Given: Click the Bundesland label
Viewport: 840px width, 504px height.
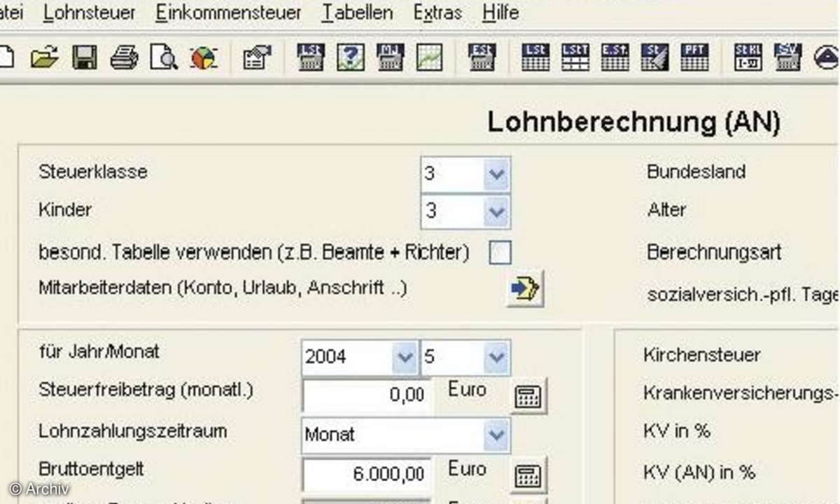Looking at the screenshot, I should click(x=696, y=171).
